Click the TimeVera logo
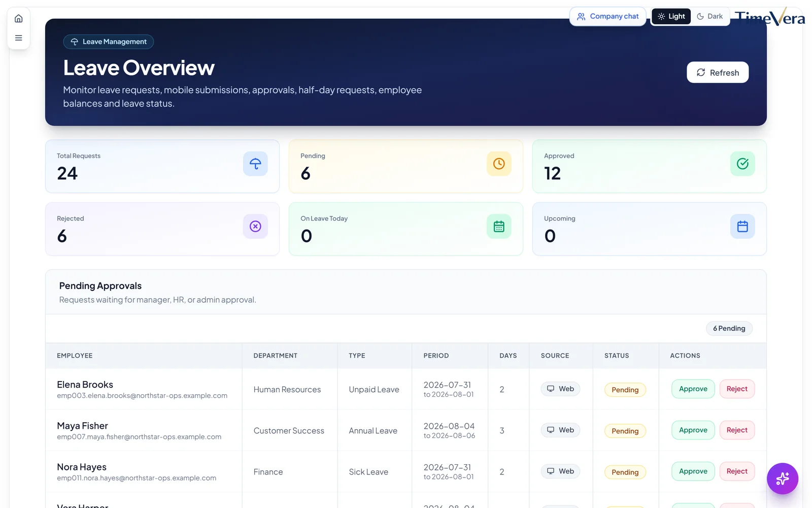The height and width of the screenshot is (508, 812). pos(770,18)
